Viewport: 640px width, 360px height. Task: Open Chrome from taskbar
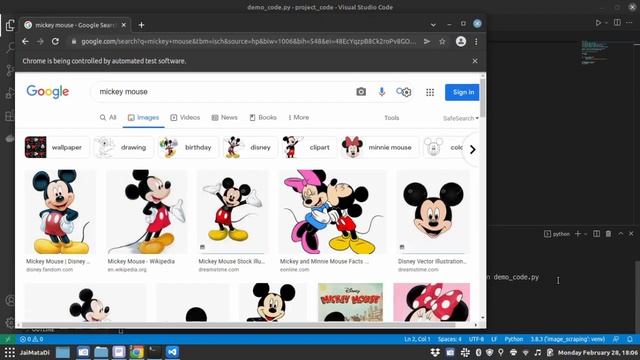coord(137,352)
